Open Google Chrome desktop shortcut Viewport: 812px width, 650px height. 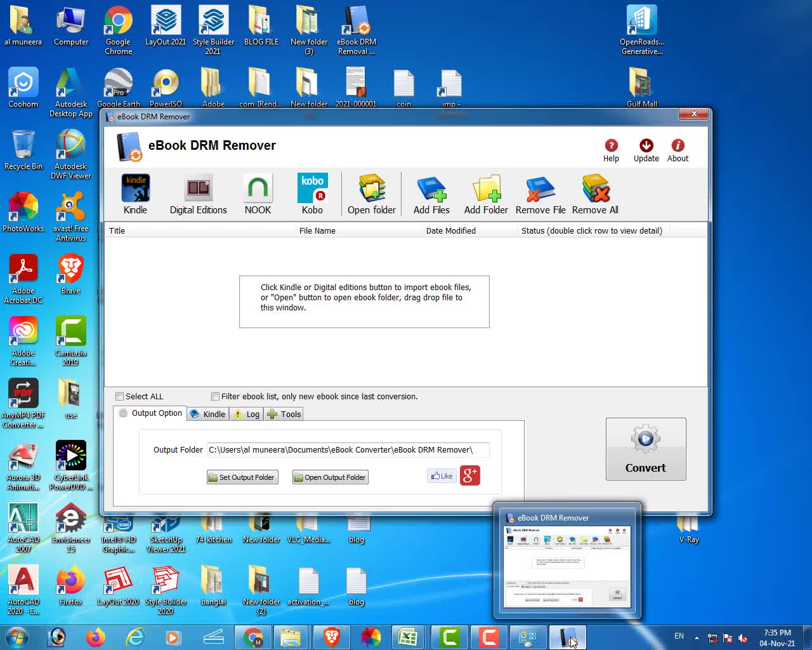tap(119, 30)
